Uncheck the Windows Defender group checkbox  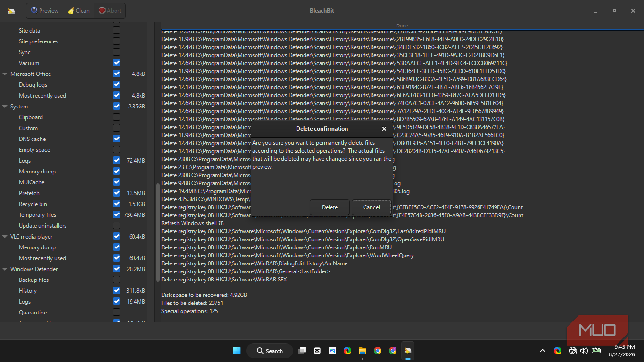(x=116, y=269)
